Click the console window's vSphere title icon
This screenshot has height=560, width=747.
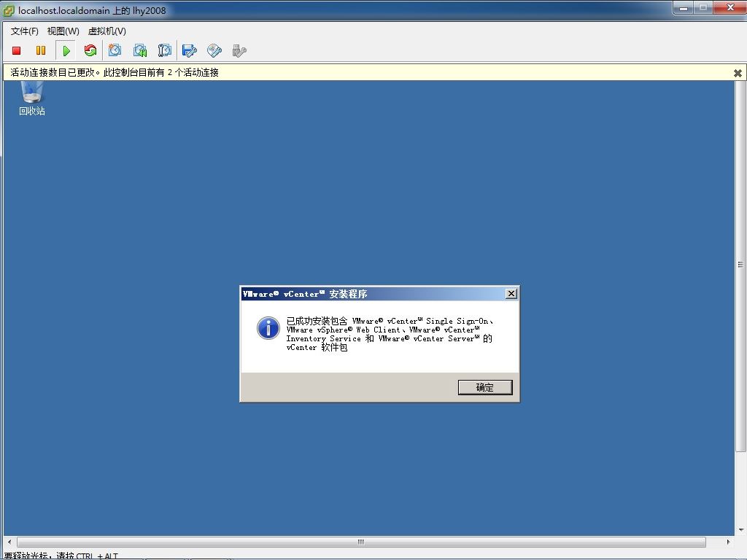(x=9, y=10)
